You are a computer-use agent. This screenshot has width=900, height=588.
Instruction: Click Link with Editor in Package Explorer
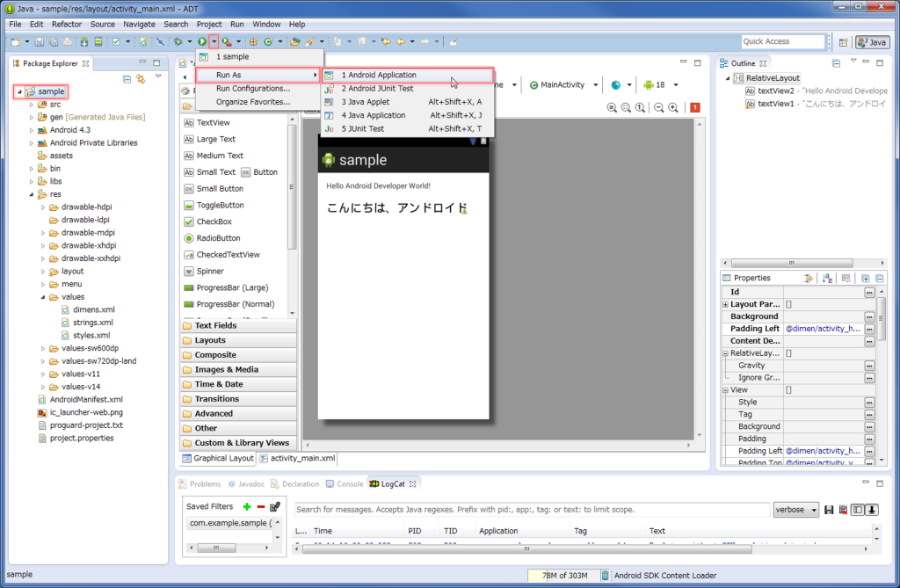(x=141, y=79)
